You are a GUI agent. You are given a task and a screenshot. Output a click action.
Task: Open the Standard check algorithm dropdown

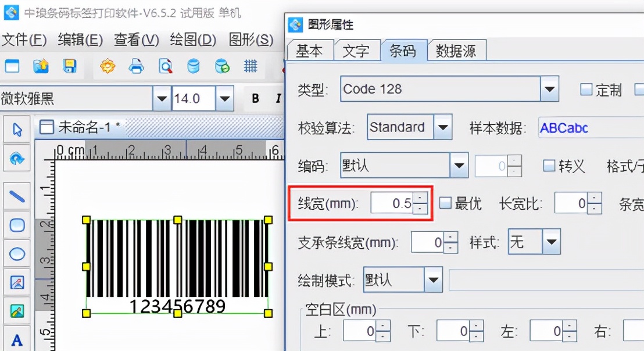tap(443, 127)
